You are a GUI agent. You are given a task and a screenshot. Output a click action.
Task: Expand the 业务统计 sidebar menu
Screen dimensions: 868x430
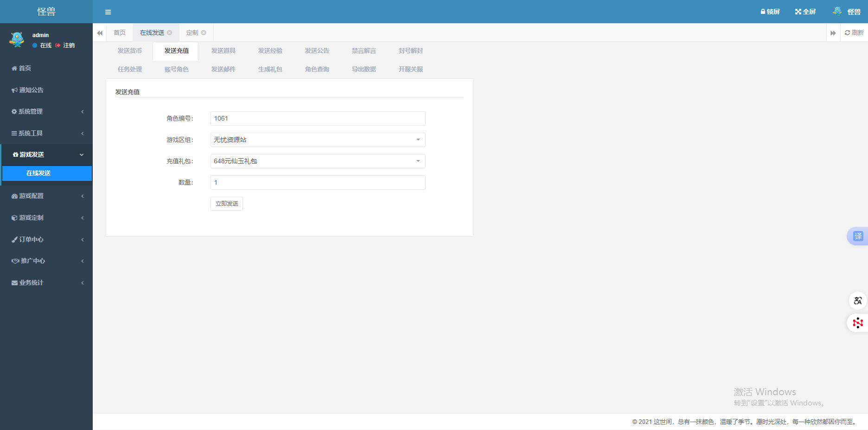coord(46,282)
